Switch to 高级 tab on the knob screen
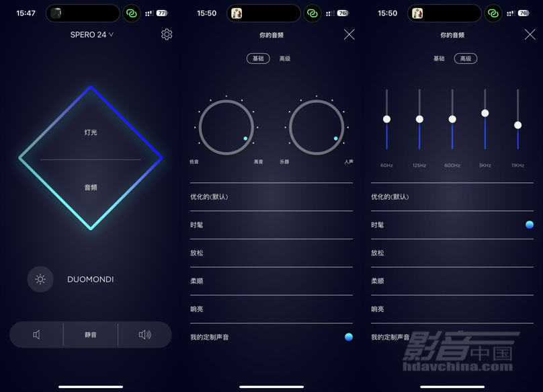This screenshot has height=392, width=543. 285,58
